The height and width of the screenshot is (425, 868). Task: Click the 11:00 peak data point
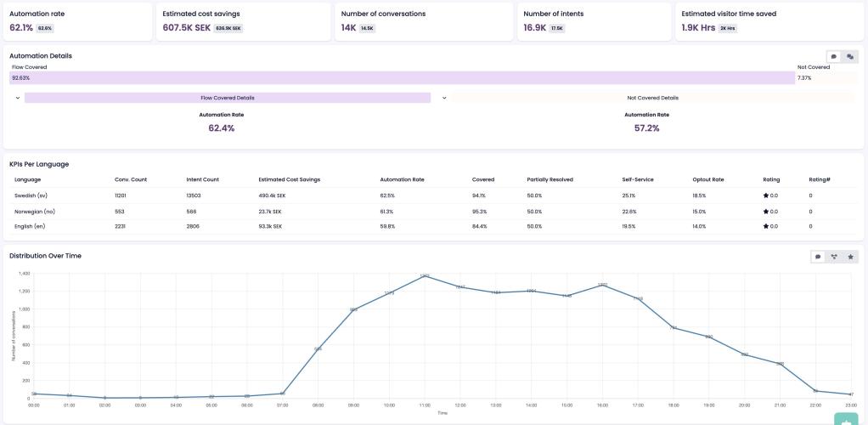(425, 276)
